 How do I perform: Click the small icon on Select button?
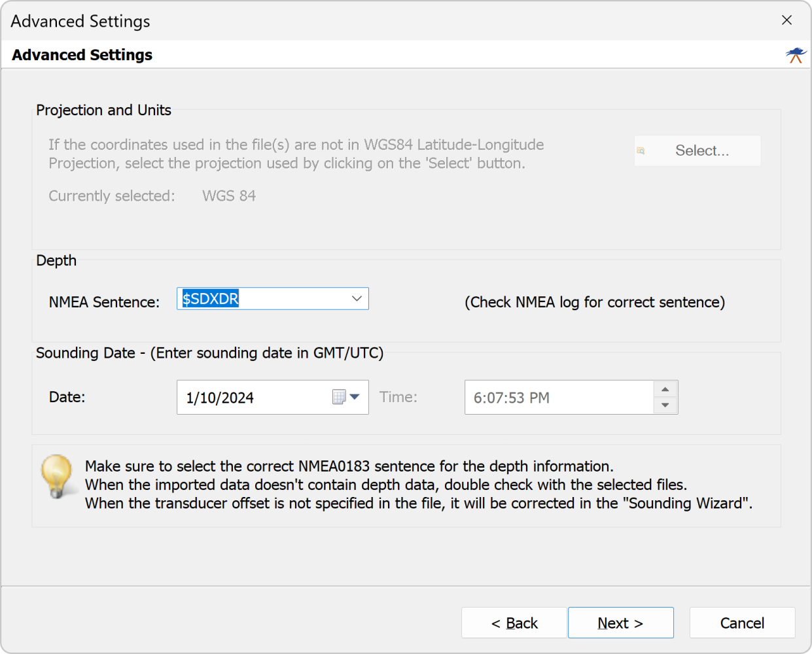[x=641, y=150]
